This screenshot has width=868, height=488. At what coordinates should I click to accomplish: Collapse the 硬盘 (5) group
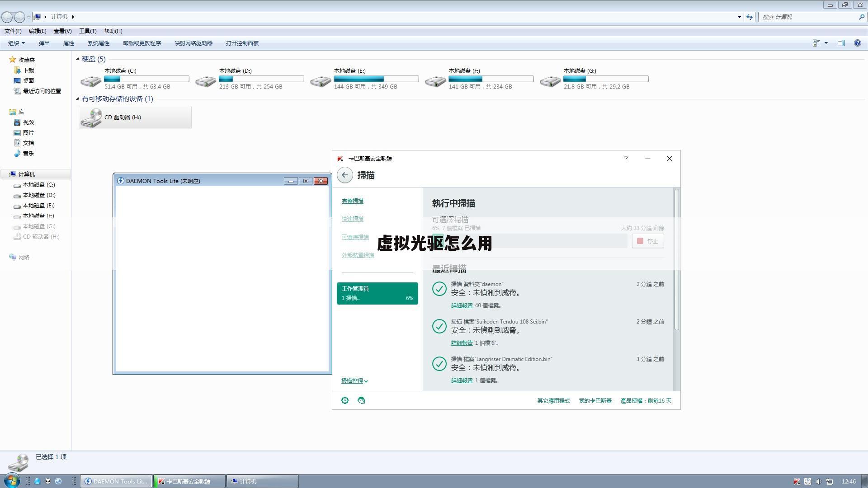click(77, 59)
